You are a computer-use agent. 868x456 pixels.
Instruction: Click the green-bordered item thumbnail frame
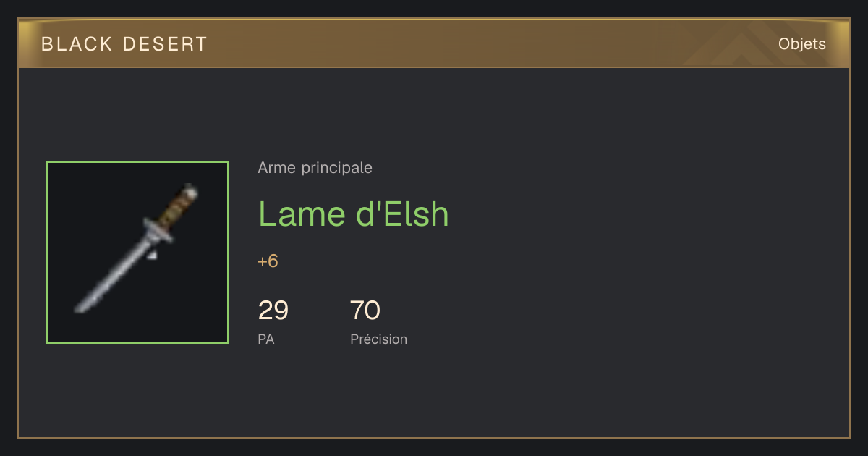coord(137,253)
